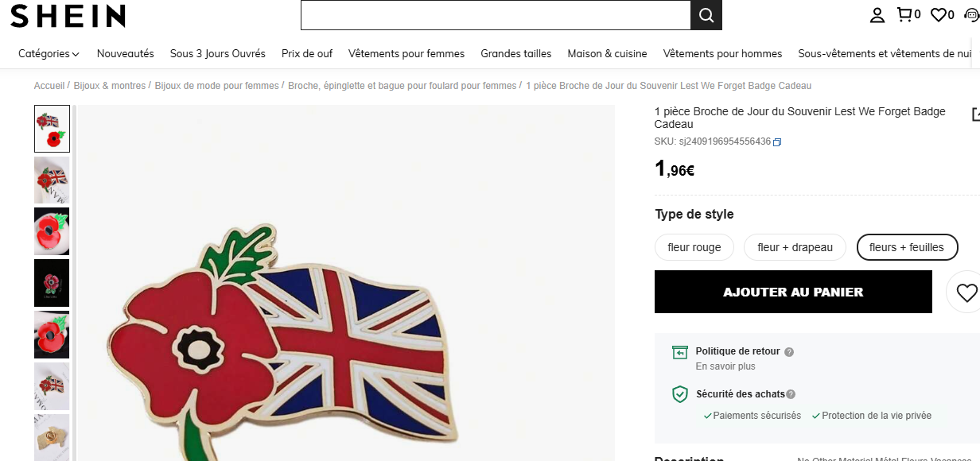Expand the Catégories dropdown menu
The height and width of the screenshot is (461, 980).
coord(49,54)
